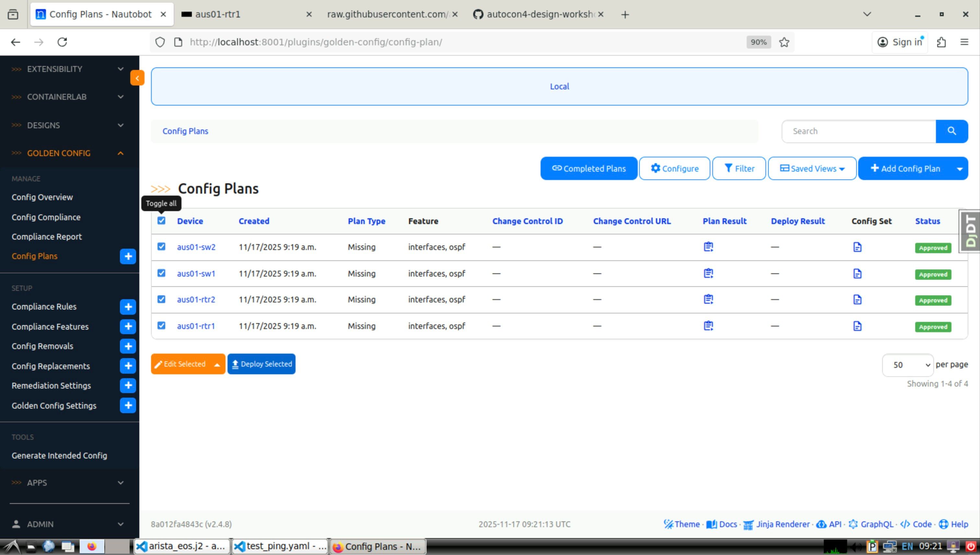Open Plan Result icon for aus01-sw2
Screen dimensions: 980x555
pos(708,247)
